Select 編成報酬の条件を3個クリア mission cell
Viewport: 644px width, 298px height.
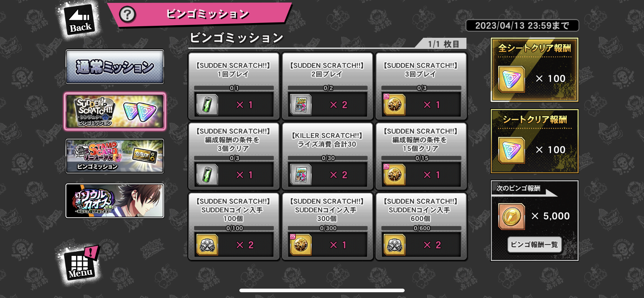point(234,156)
